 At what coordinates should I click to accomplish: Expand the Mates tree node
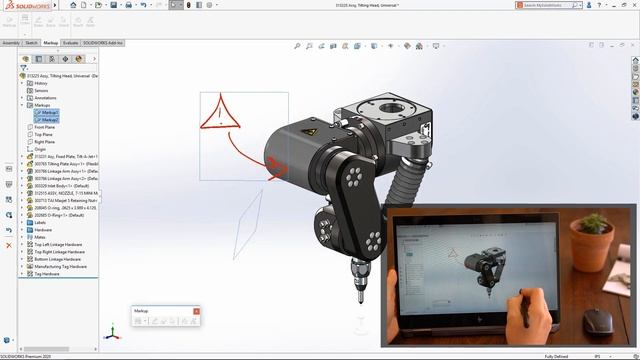(x=22, y=237)
